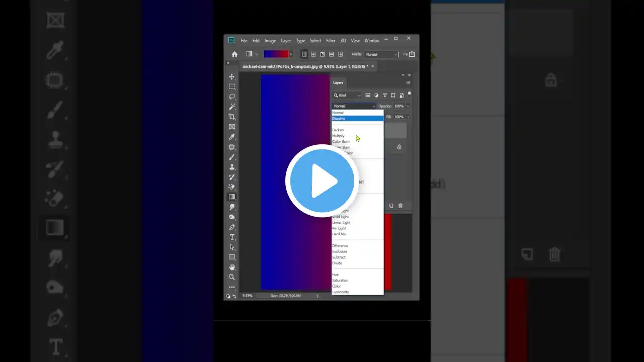Select the Brush tool
This screenshot has width=644, height=362.
coord(232,157)
